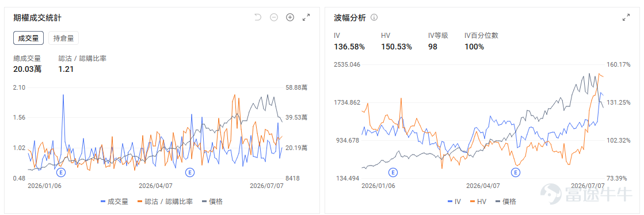
Task: Click the 8418 axis label
Action: click(x=293, y=178)
